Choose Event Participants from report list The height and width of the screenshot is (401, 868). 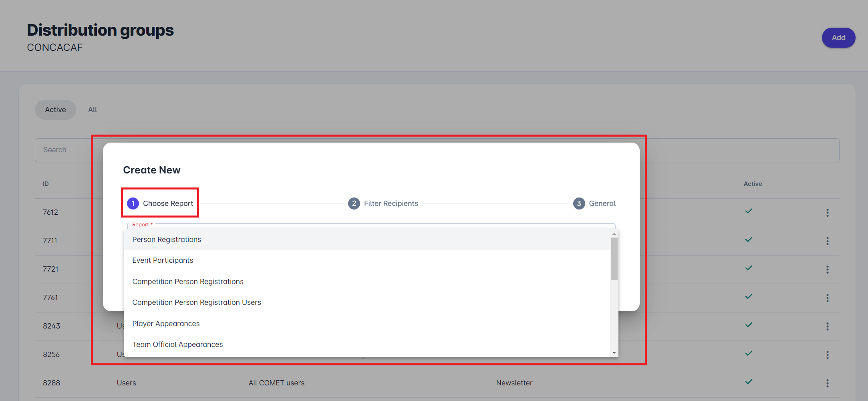click(163, 260)
